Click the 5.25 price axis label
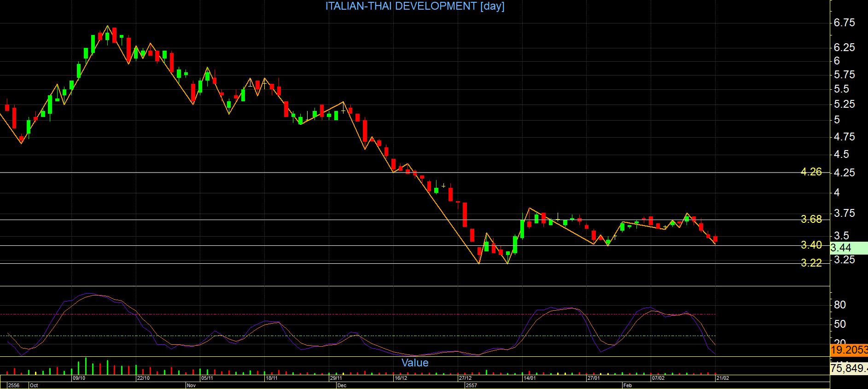Viewport: 868px width, 389px height. pos(844,105)
